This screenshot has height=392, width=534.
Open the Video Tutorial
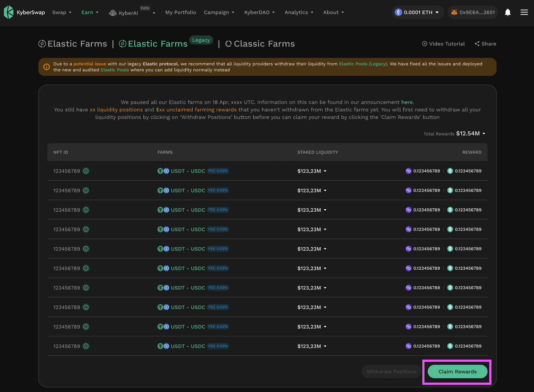(x=443, y=44)
